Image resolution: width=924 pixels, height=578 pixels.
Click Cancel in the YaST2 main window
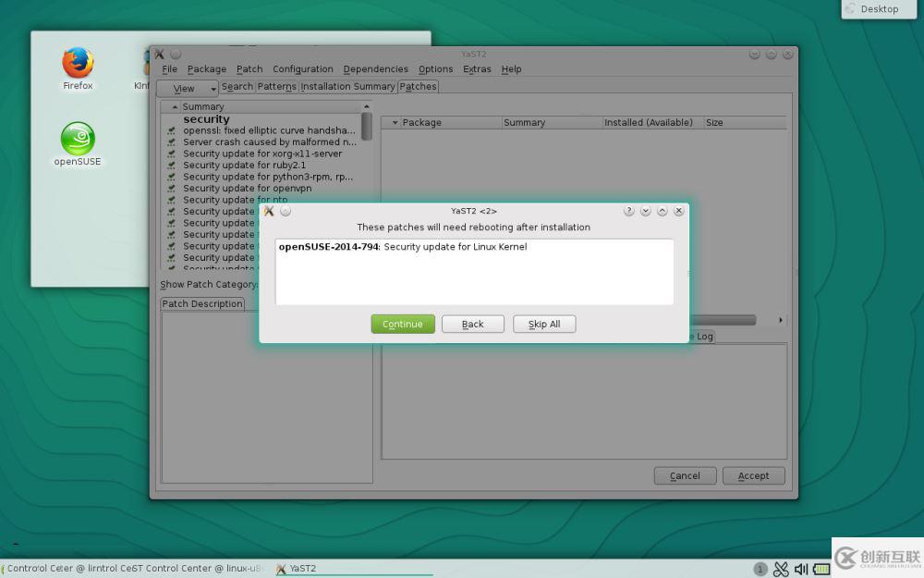pos(685,475)
